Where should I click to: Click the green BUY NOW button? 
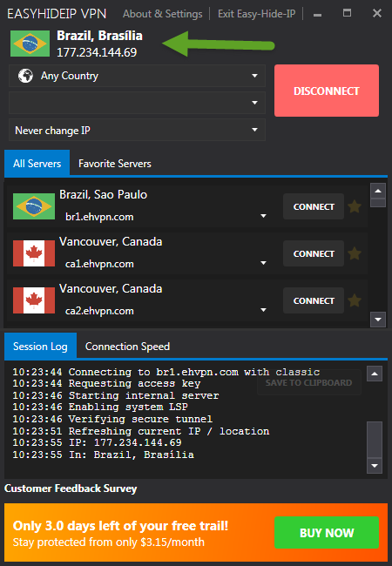(327, 532)
